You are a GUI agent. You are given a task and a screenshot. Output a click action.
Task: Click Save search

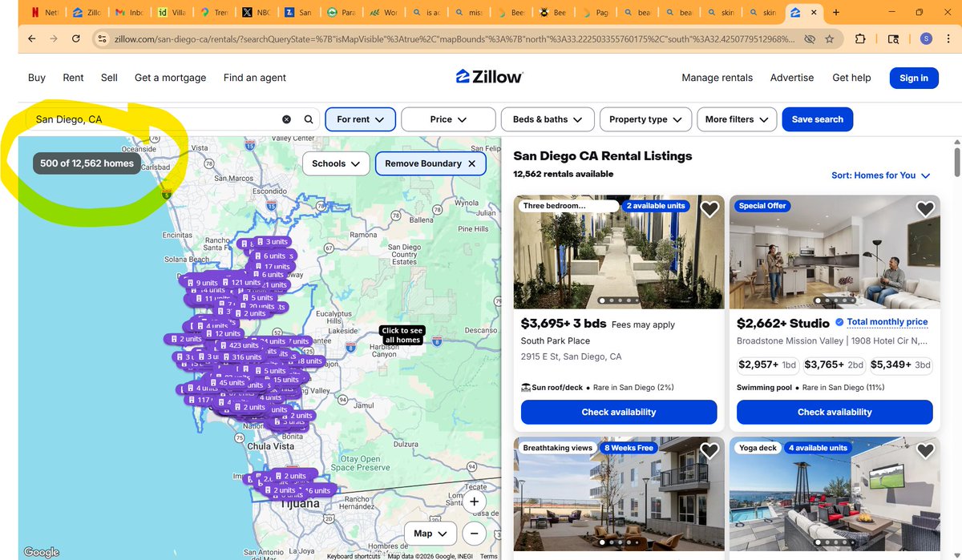(817, 119)
